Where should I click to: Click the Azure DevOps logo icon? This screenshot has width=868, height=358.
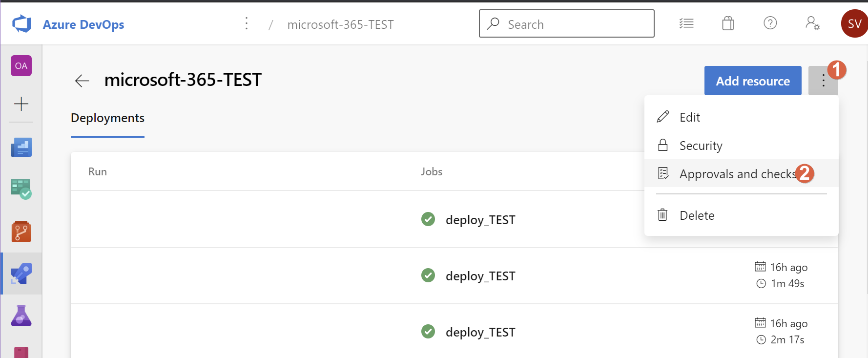(21, 24)
